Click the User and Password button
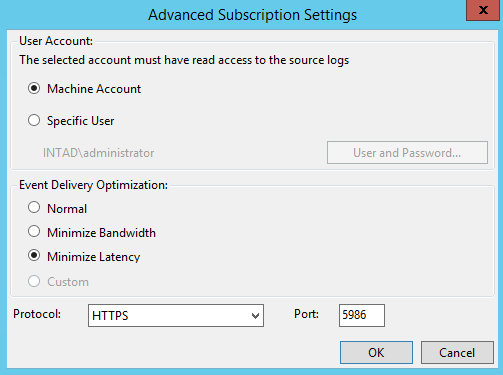Image resolution: width=503 pixels, height=375 pixels. click(x=407, y=153)
